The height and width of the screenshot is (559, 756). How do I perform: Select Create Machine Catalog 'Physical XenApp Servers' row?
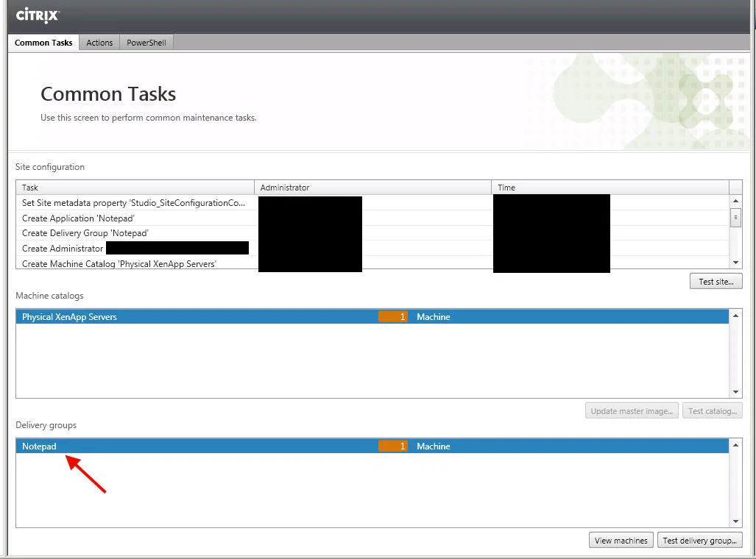(x=372, y=263)
